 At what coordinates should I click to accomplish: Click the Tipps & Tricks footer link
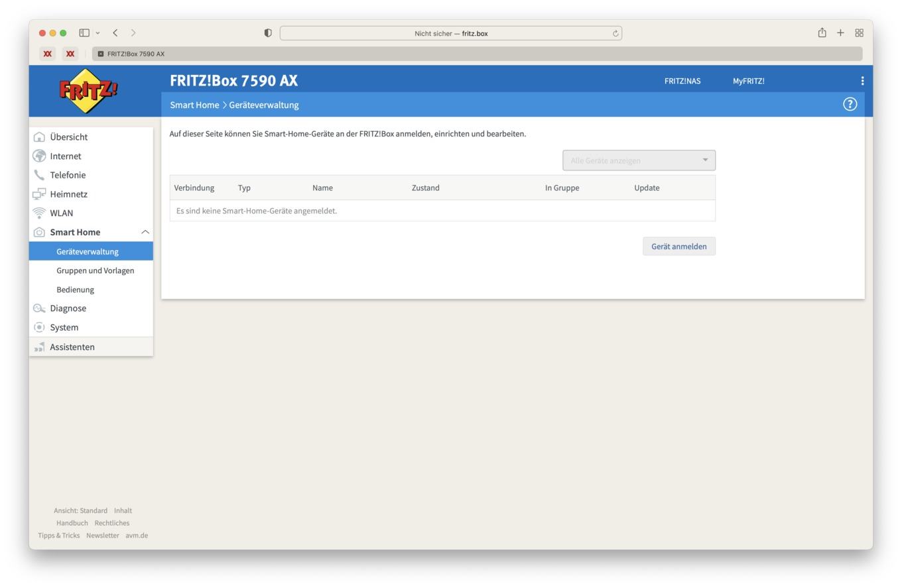point(58,536)
